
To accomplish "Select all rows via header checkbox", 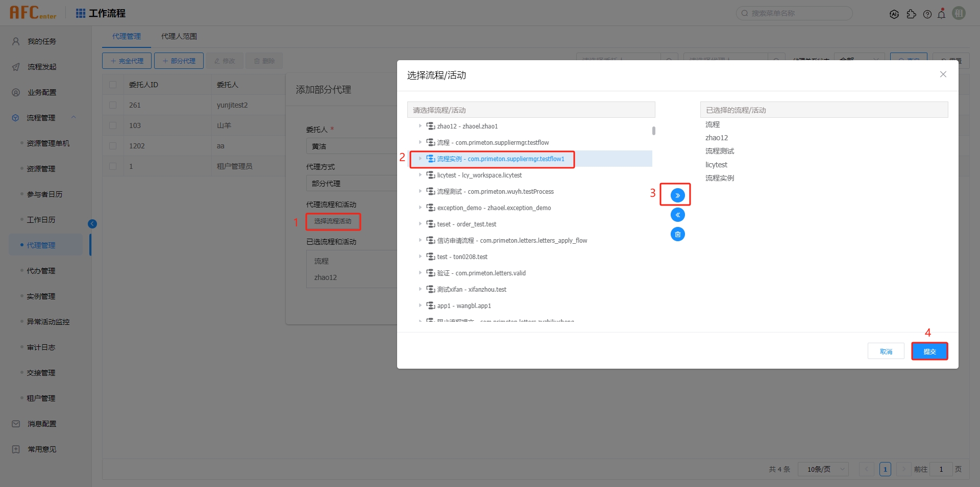I will coord(113,85).
